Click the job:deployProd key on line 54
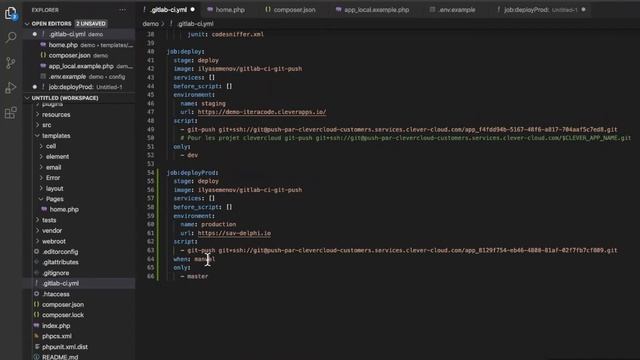The height and width of the screenshot is (360, 640). [x=192, y=173]
